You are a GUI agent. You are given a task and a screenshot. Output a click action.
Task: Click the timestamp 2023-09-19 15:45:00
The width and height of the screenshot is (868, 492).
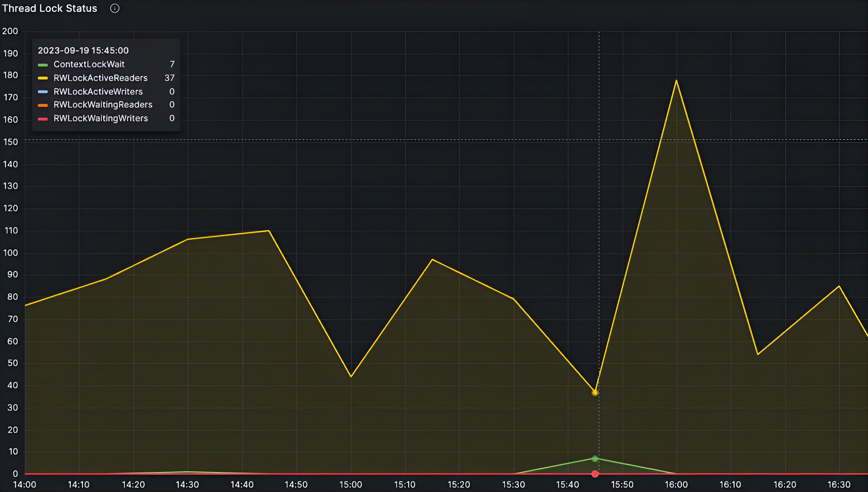point(84,50)
